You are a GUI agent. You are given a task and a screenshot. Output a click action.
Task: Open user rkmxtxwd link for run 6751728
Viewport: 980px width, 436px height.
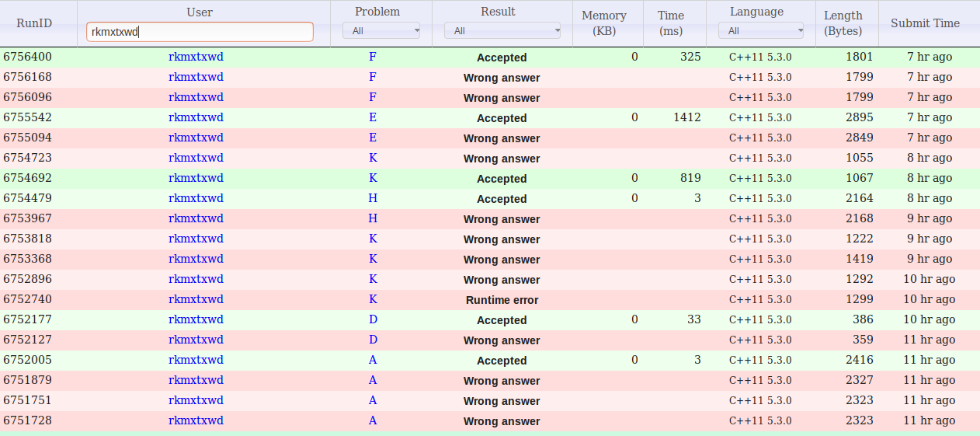coord(196,420)
